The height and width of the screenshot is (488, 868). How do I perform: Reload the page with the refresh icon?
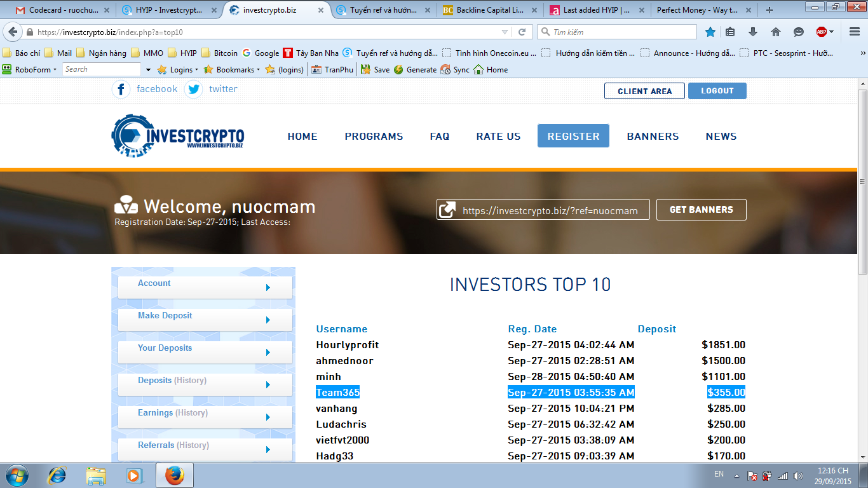tap(522, 32)
